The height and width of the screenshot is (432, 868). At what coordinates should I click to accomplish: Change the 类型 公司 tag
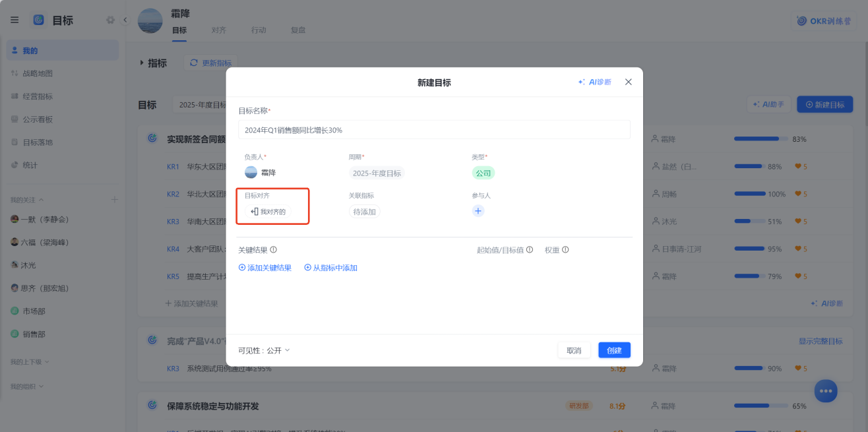pyautogui.click(x=483, y=173)
